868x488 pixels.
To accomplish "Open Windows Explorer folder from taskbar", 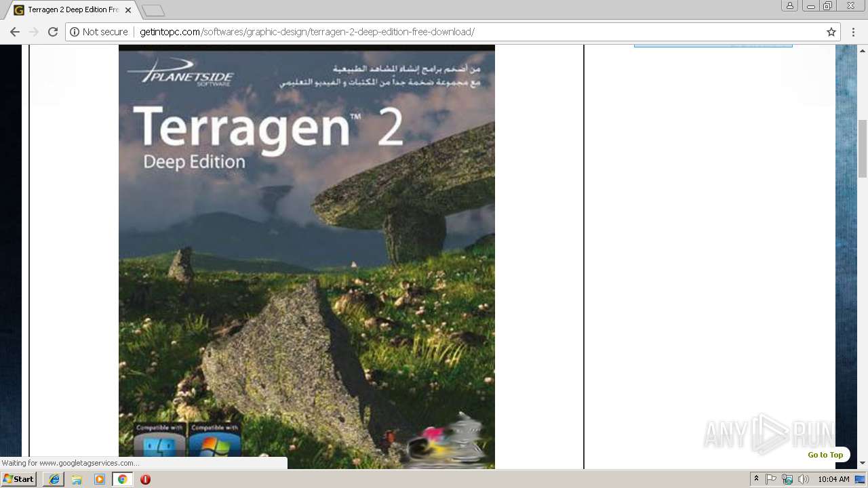I will click(x=77, y=479).
